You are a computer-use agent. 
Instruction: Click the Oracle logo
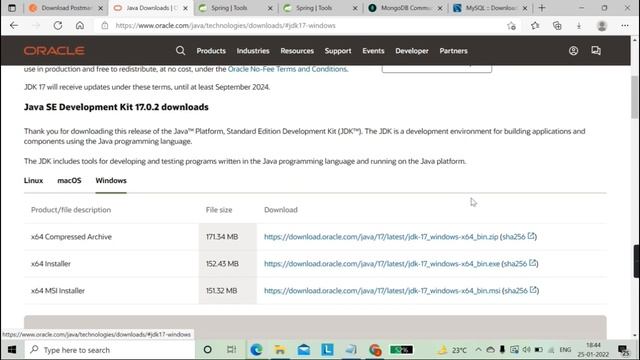coord(54,51)
